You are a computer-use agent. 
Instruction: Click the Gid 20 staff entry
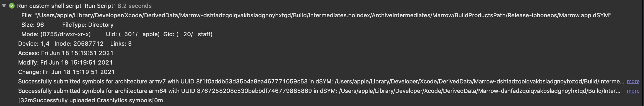pyautogui.click(x=188, y=34)
